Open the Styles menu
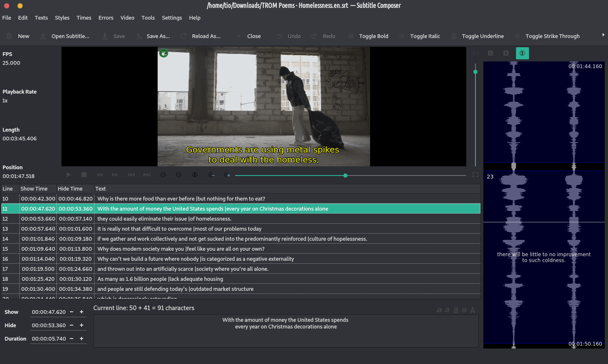608x364 pixels. tap(62, 18)
